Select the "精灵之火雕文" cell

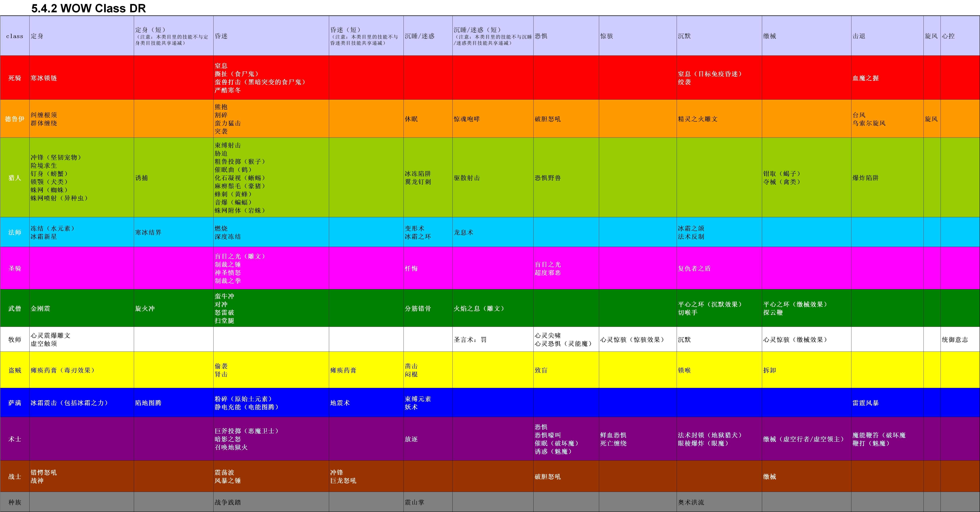(719, 119)
